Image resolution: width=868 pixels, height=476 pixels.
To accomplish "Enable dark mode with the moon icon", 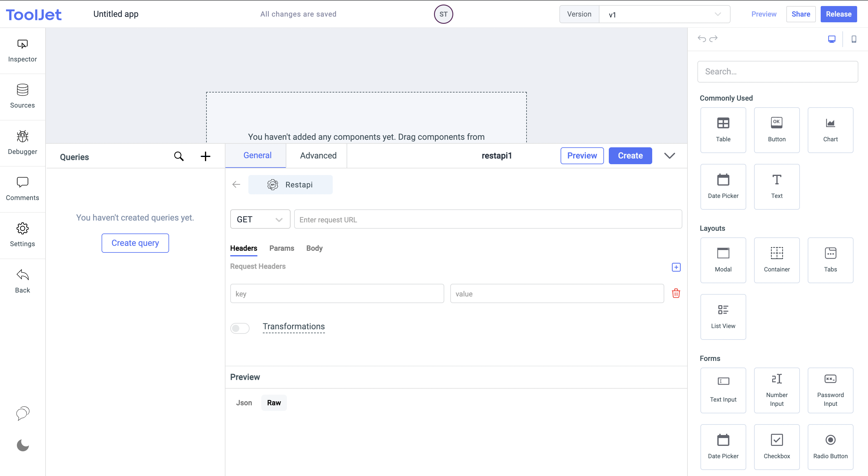I will pos(22,445).
